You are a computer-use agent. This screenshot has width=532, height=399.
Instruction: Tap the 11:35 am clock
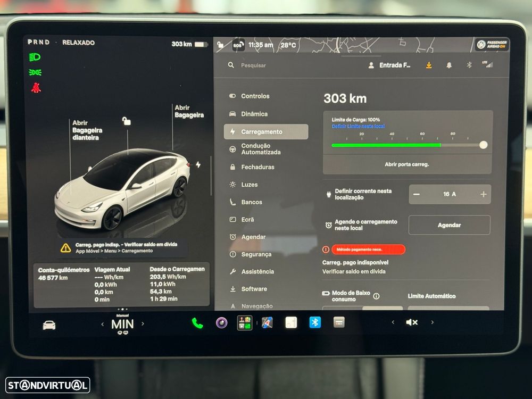pos(261,45)
